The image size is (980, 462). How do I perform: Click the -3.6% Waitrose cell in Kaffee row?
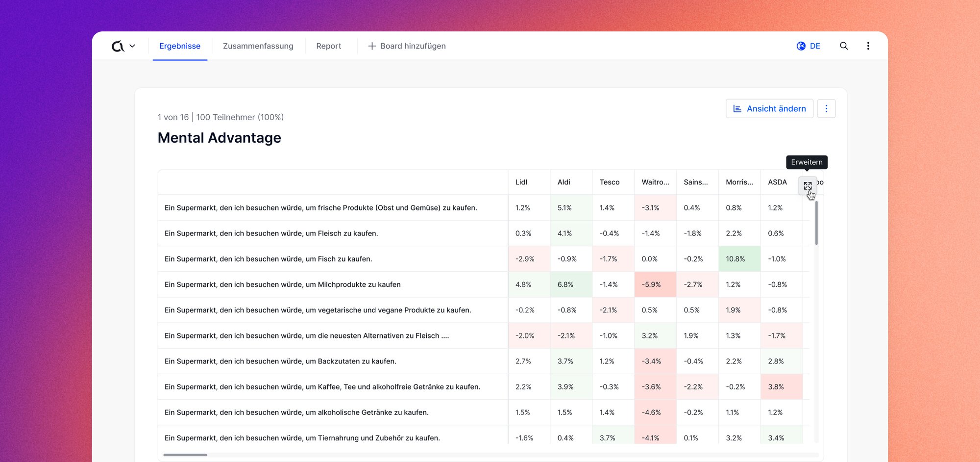pos(656,387)
